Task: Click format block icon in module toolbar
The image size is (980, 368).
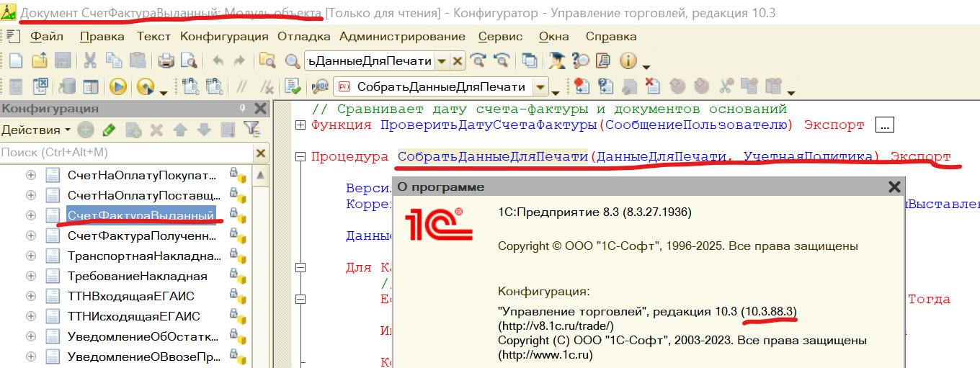Action: 191,87
